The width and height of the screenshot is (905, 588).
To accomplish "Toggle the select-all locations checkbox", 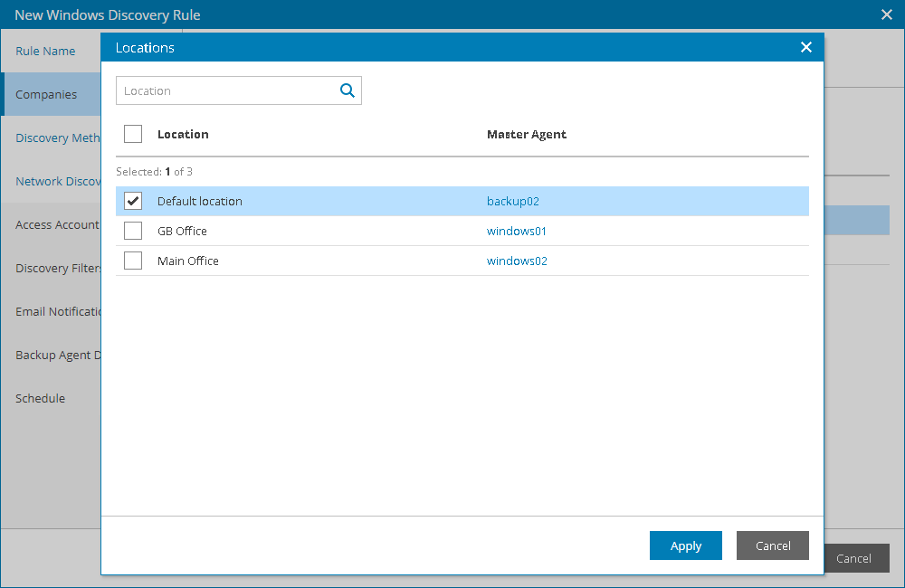I will (x=133, y=134).
